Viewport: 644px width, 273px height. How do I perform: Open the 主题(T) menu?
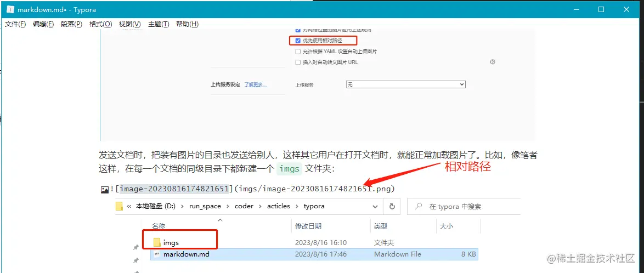point(159,24)
